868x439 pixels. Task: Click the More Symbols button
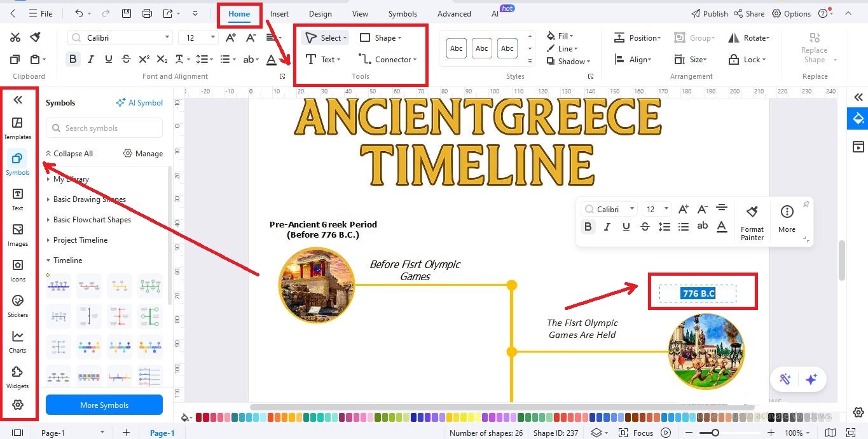(104, 405)
